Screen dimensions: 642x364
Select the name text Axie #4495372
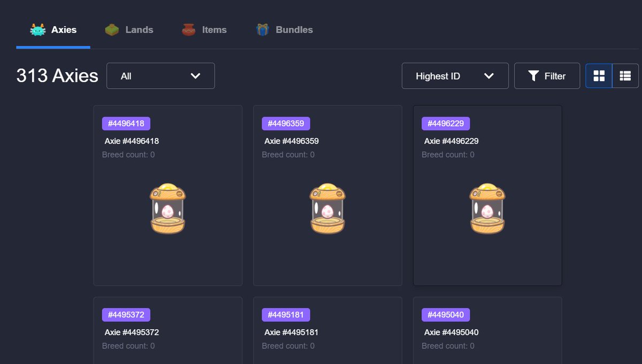coord(132,332)
